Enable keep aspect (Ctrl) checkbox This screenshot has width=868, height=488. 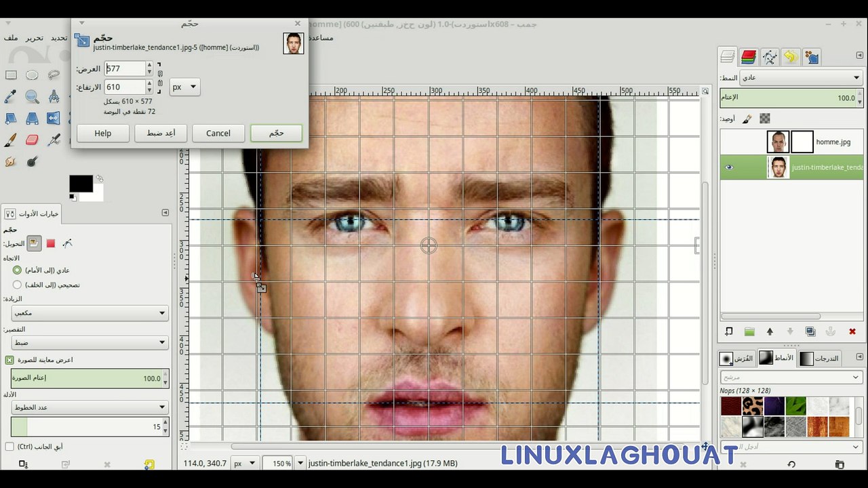pyautogui.click(x=9, y=447)
